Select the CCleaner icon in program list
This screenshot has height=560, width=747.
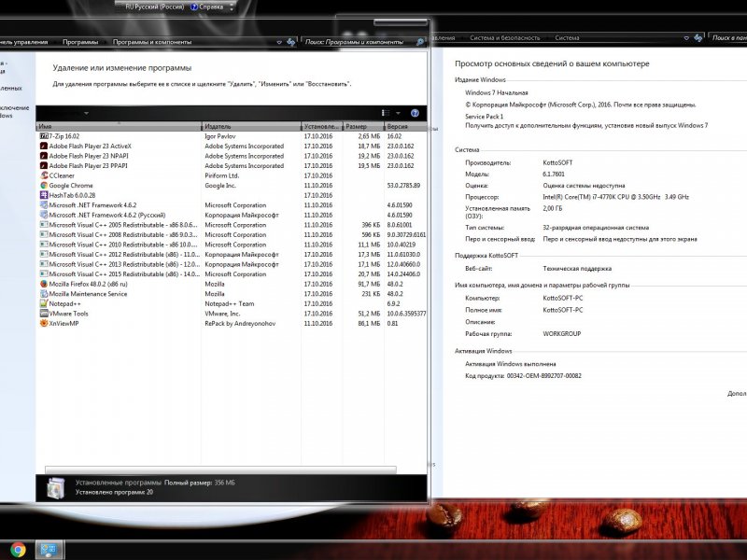point(44,175)
